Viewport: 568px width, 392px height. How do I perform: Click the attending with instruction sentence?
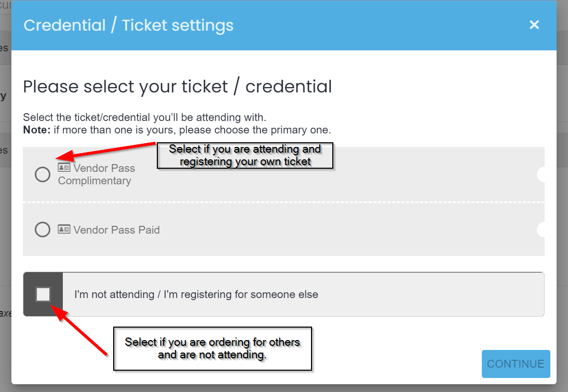(x=144, y=117)
